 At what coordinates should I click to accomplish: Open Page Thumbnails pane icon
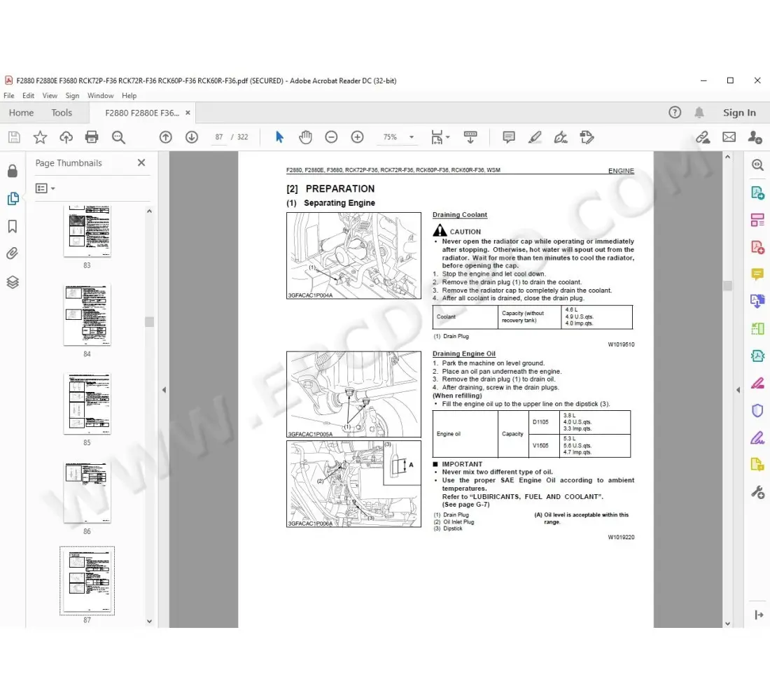pos(13,199)
